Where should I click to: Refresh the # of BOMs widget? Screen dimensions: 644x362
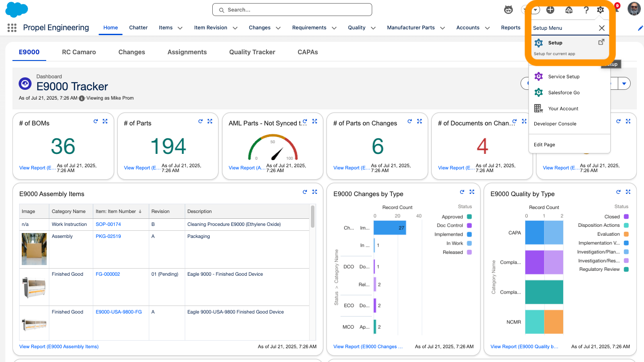(95, 121)
